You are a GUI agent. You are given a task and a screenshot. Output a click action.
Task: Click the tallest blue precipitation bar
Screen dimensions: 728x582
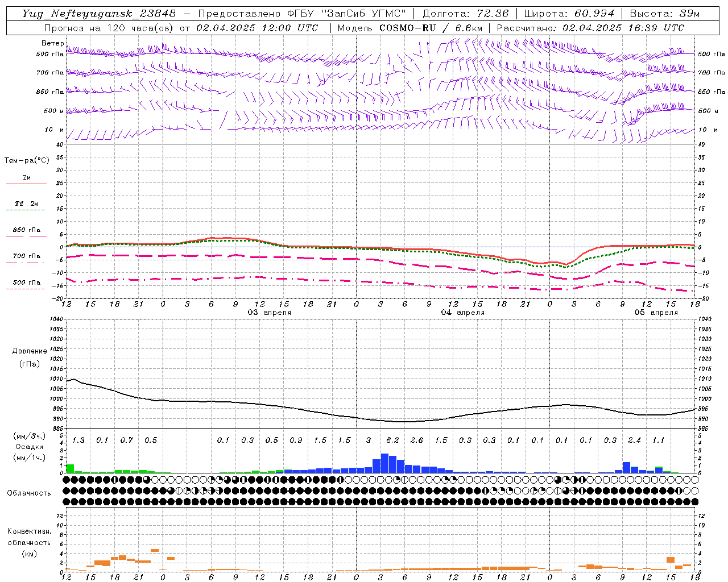point(384,463)
